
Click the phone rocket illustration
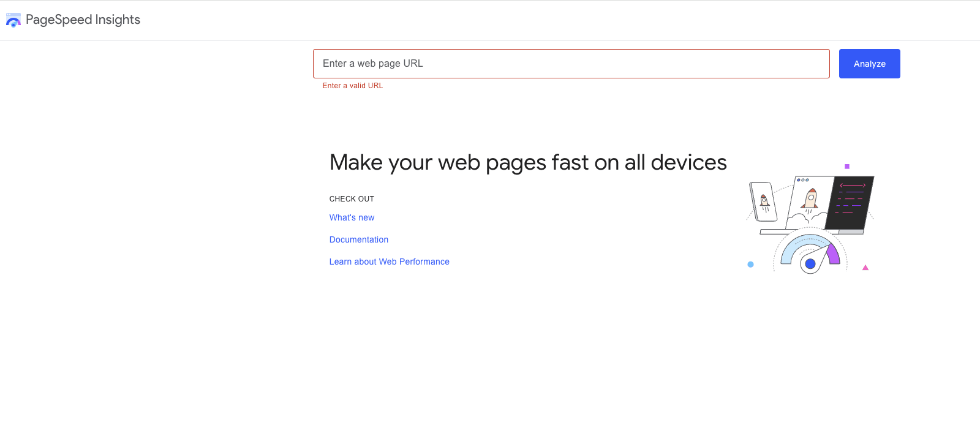click(763, 201)
